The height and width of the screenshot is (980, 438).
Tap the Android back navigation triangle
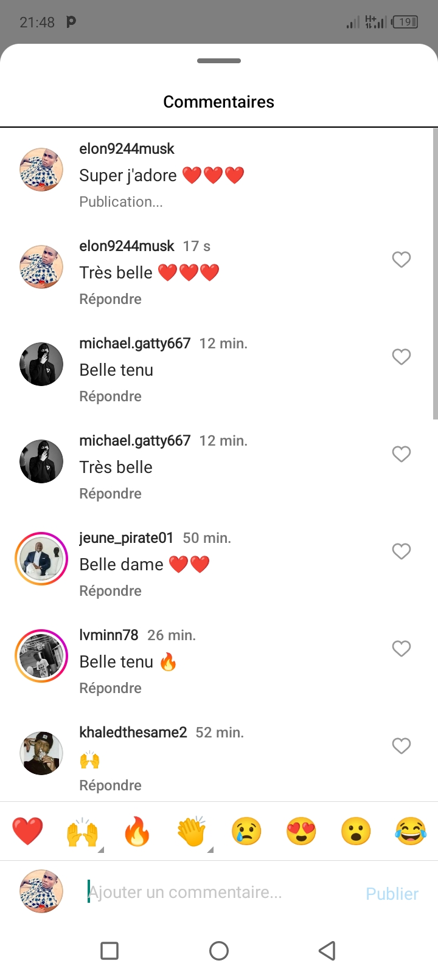[327, 950]
